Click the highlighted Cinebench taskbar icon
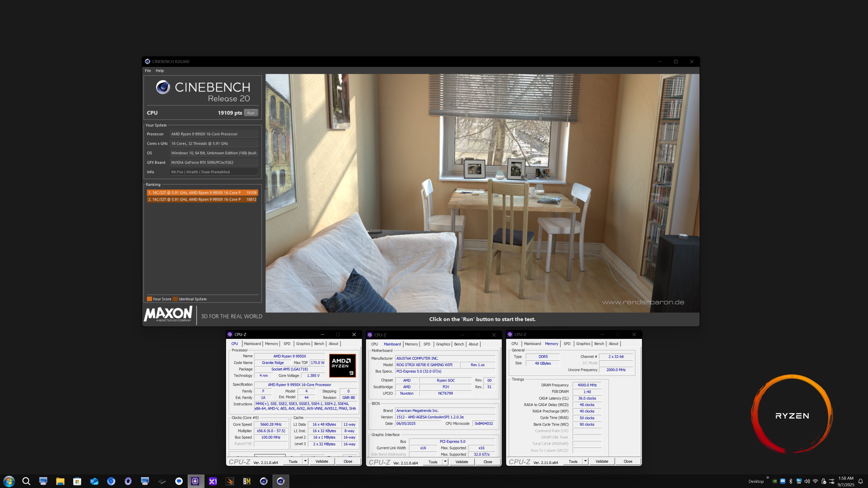This screenshot has width=868, height=488. (281, 481)
